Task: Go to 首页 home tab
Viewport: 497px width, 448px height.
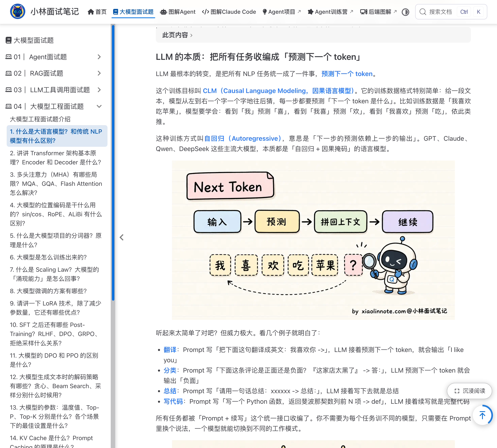Action: (x=97, y=12)
